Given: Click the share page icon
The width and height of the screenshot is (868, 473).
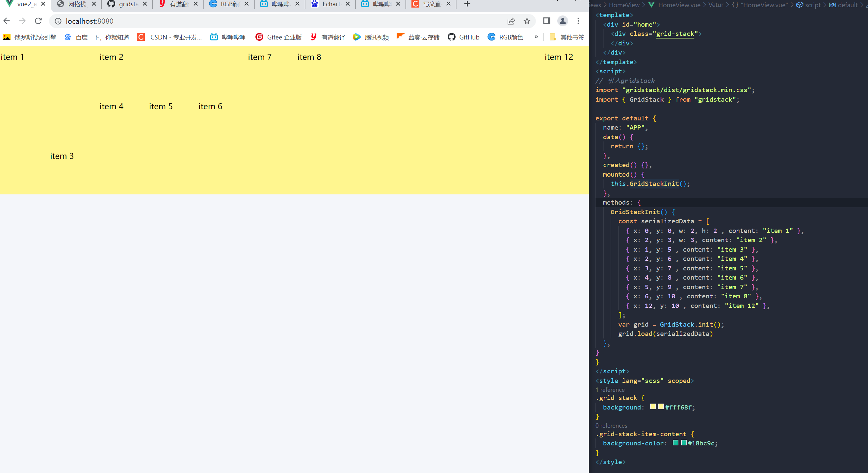Looking at the screenshot, I should 511,21.
